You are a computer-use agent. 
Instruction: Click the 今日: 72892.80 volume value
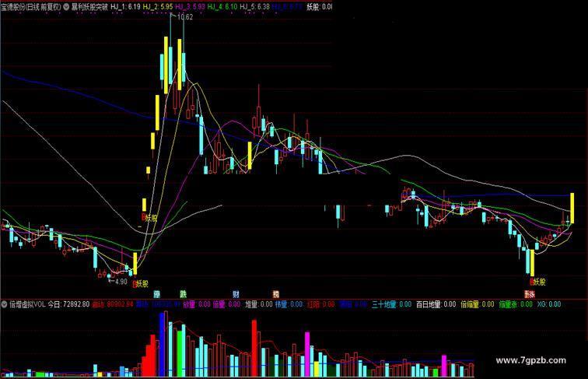click(69, 304)
